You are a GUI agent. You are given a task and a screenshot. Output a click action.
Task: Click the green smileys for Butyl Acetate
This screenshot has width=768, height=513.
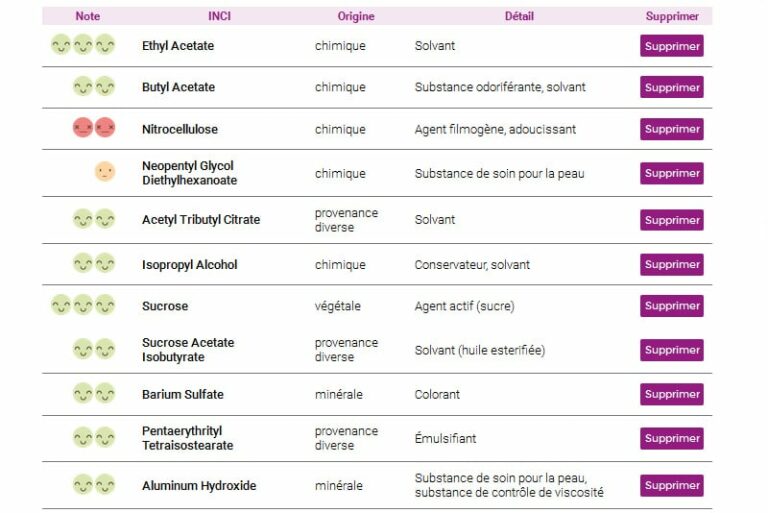click(94, 86)
